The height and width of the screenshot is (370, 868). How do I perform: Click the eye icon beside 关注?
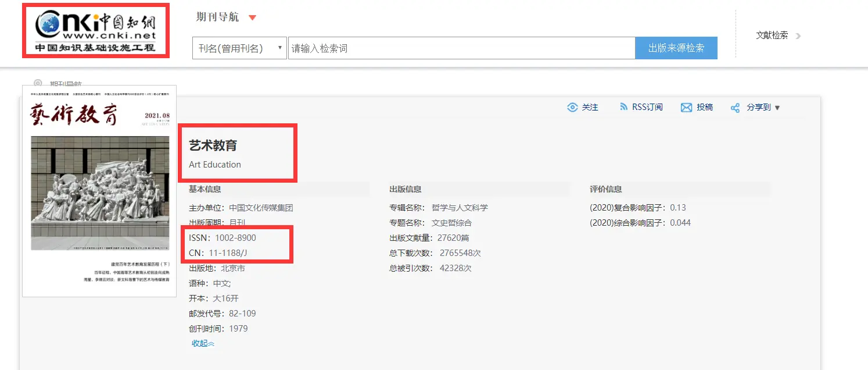[x=572, y=108]
